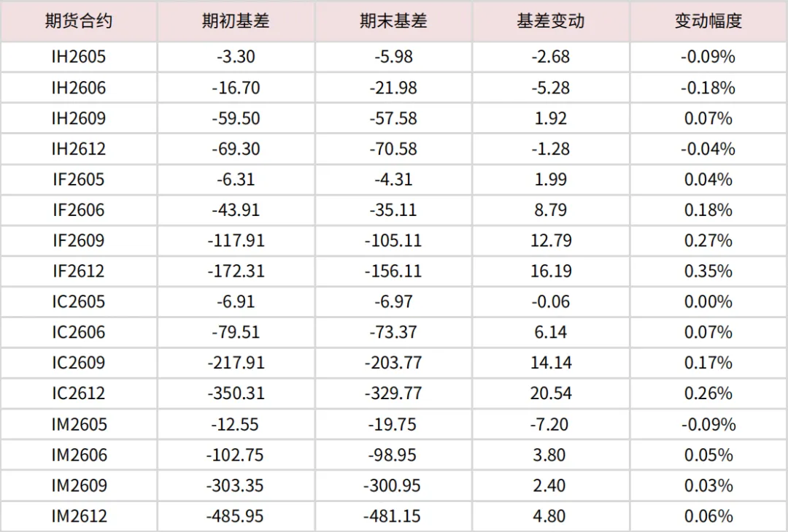
Task: Click the 0.35% change percentage cell
Action: coord(708,271)
